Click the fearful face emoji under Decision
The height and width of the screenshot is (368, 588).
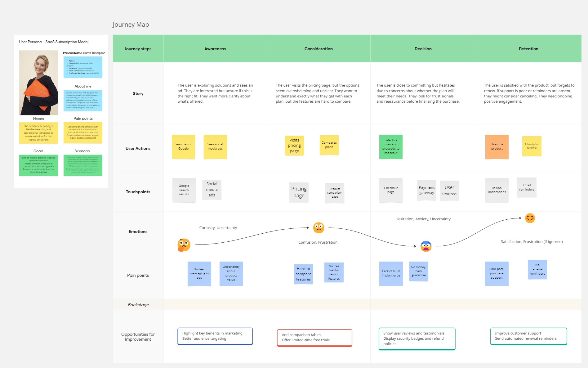(426, 246)
